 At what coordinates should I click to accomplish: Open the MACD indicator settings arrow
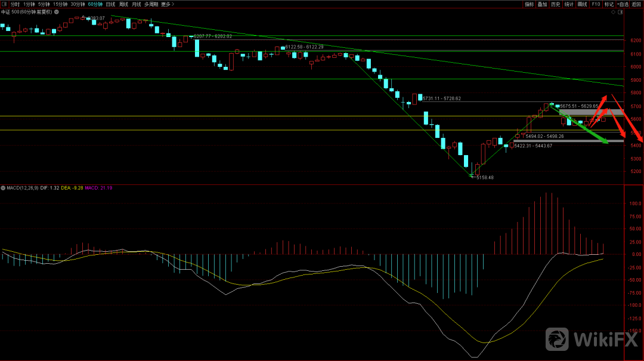click(3, 188)
